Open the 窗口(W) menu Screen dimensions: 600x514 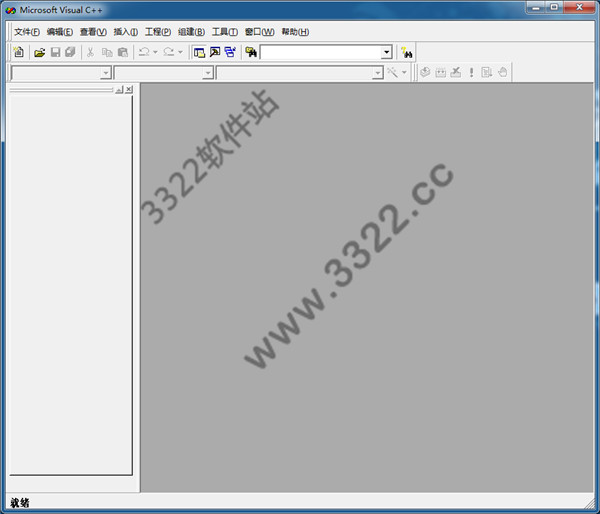point(259,32)
